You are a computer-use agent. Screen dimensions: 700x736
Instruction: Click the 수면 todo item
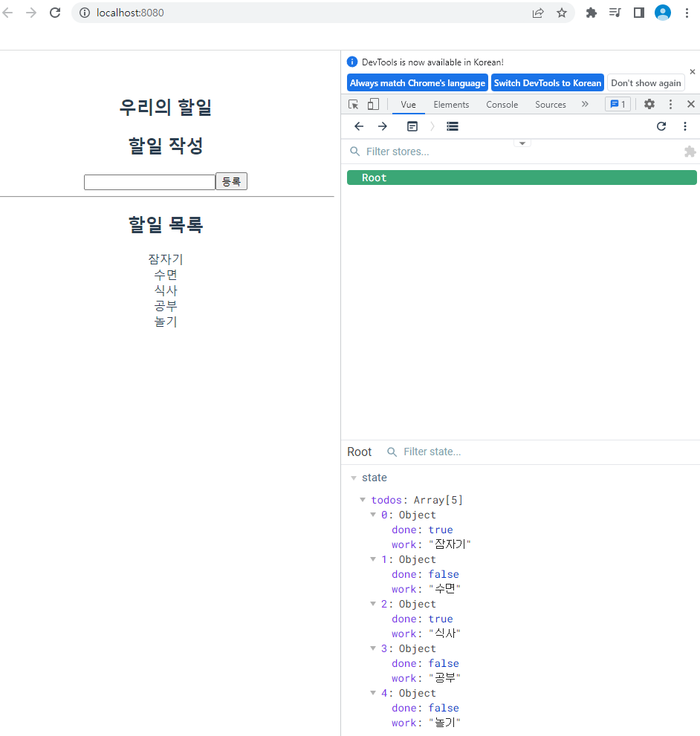point(166,275)
